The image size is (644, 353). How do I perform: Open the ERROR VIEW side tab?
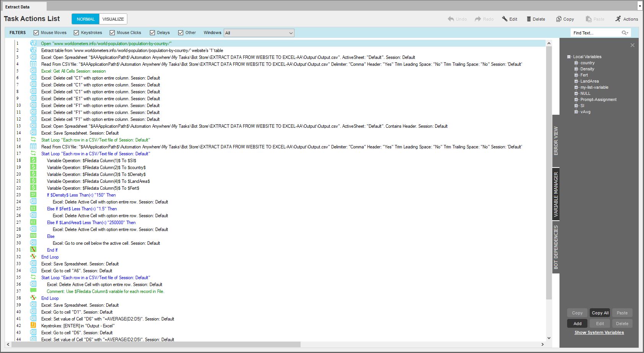coord(556,141)
